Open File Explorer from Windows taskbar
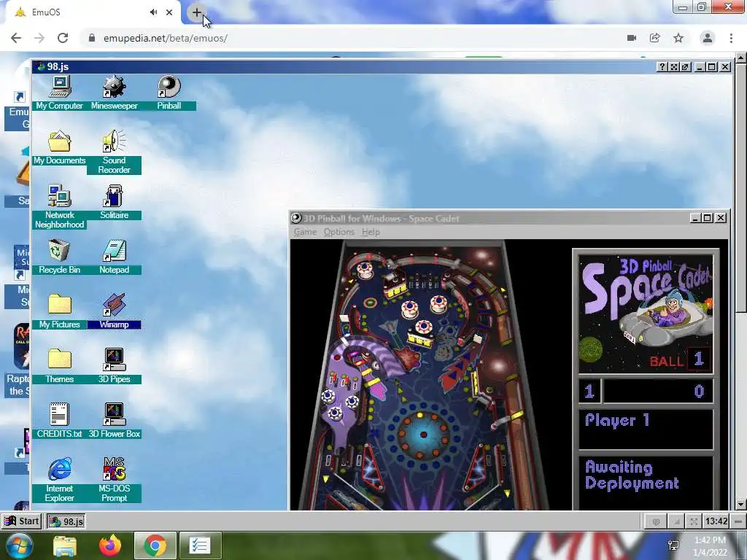This screenshot has width=747, height=560. [x=65, y=546]
